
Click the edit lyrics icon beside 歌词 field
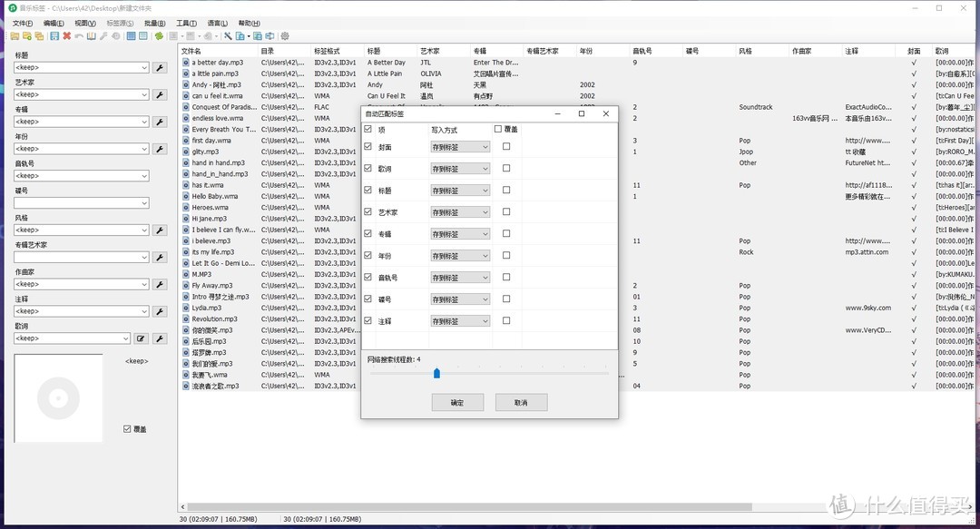click(141, 338)
